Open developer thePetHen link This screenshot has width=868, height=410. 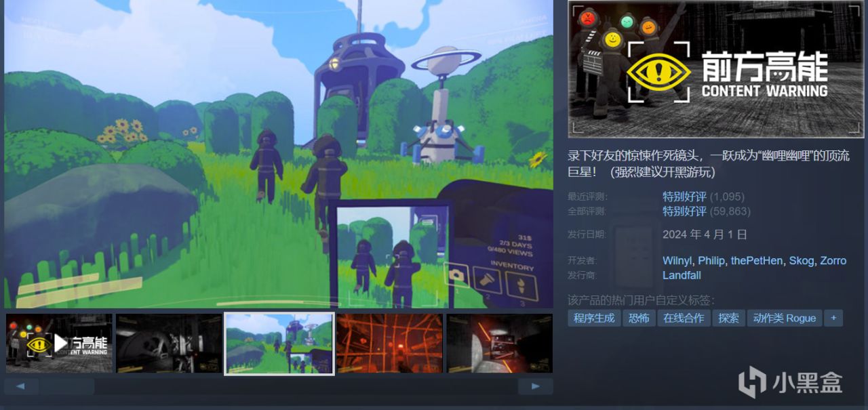coord(757,261)
